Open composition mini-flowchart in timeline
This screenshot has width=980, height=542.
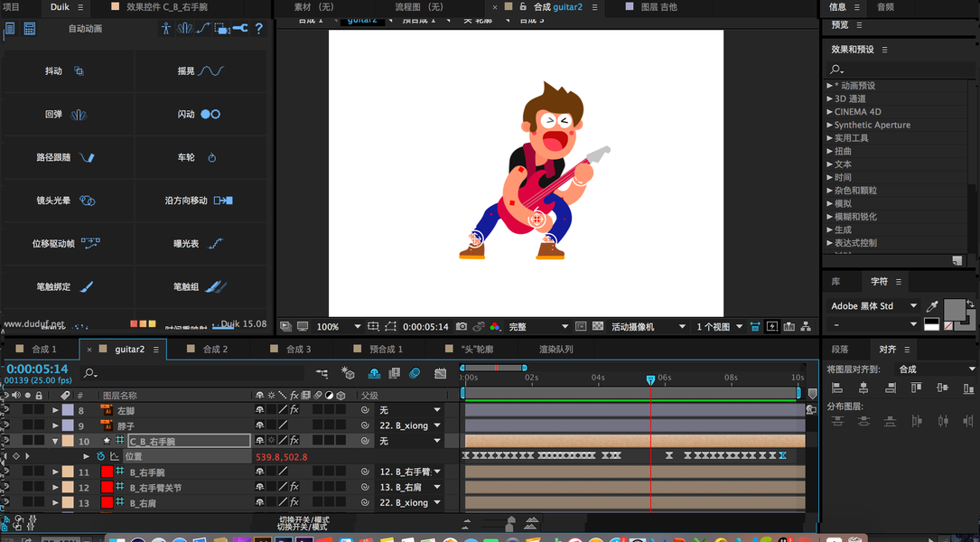[322, 373]
